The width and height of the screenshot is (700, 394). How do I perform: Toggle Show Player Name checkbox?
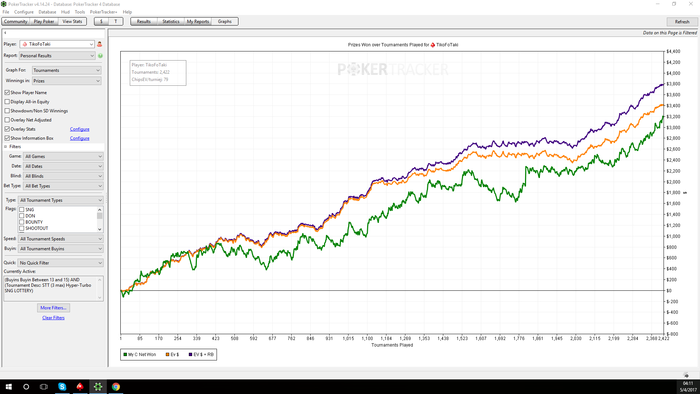7,92
